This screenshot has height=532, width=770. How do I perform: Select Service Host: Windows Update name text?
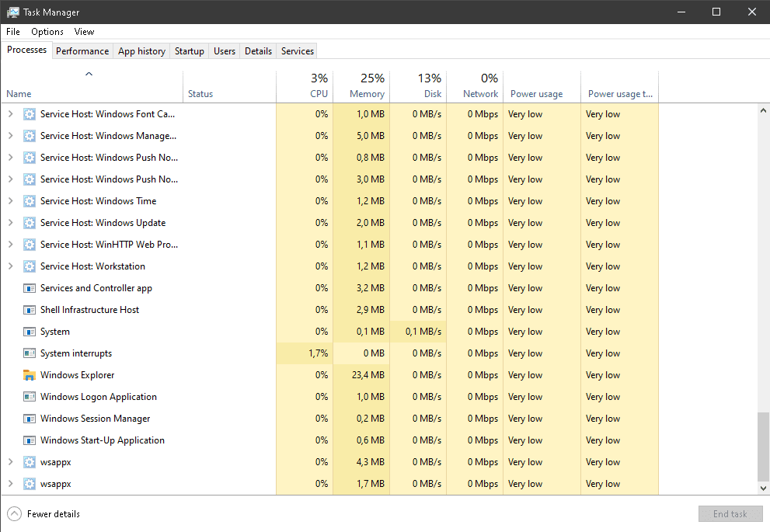(103, 223)
